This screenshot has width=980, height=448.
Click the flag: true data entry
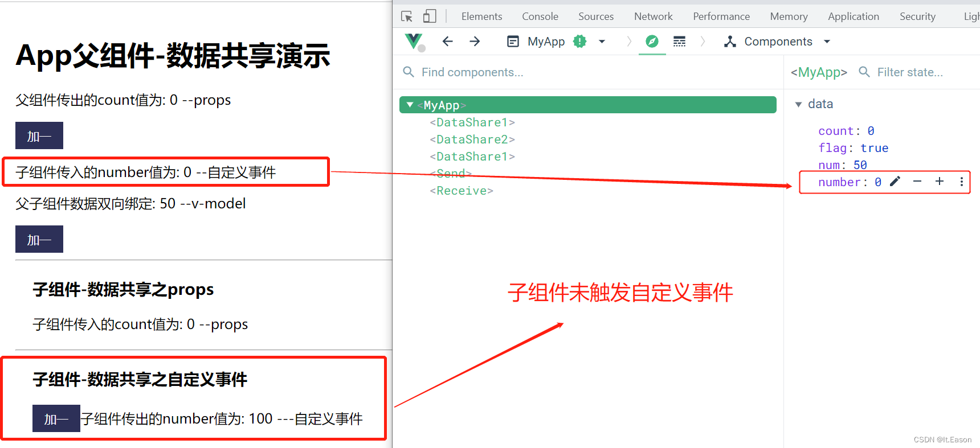853,148
